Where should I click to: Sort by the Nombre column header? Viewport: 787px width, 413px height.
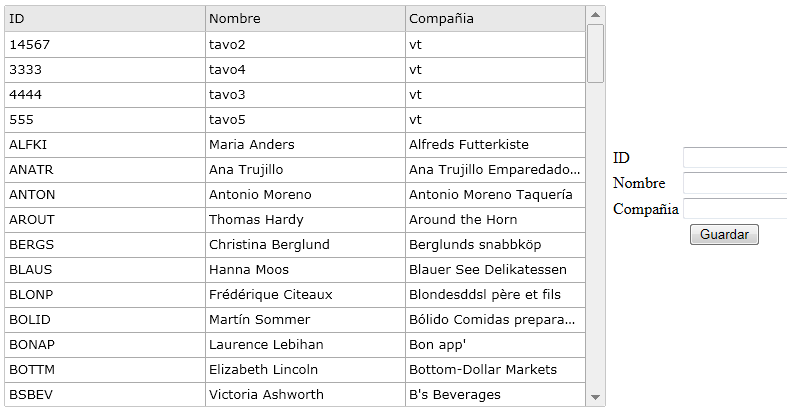pos(305,19)
